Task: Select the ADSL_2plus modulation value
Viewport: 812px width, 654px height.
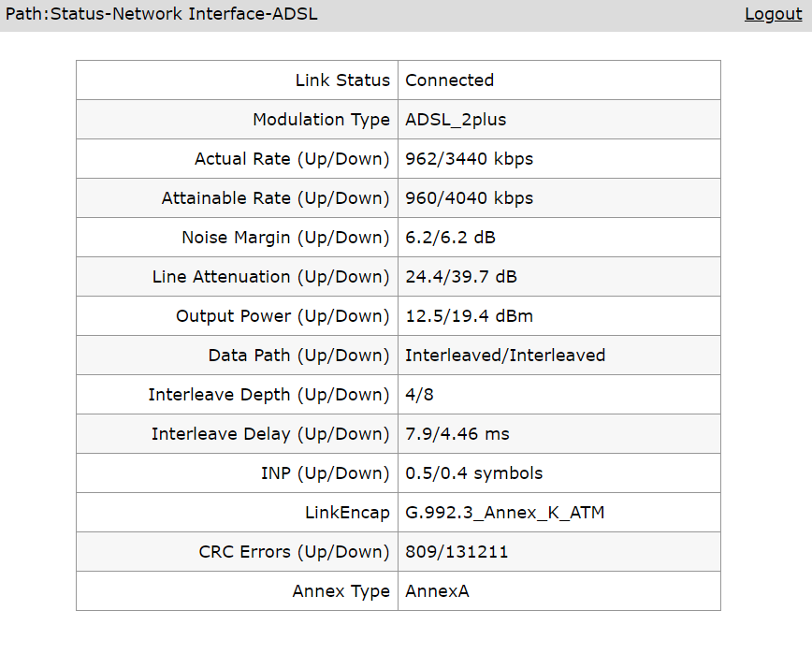Action: coord(456,120)
